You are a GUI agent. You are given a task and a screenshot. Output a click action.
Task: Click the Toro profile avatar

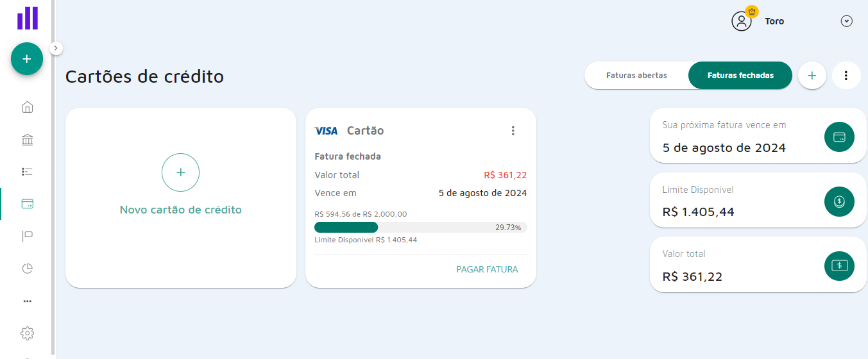coord(742,21)
